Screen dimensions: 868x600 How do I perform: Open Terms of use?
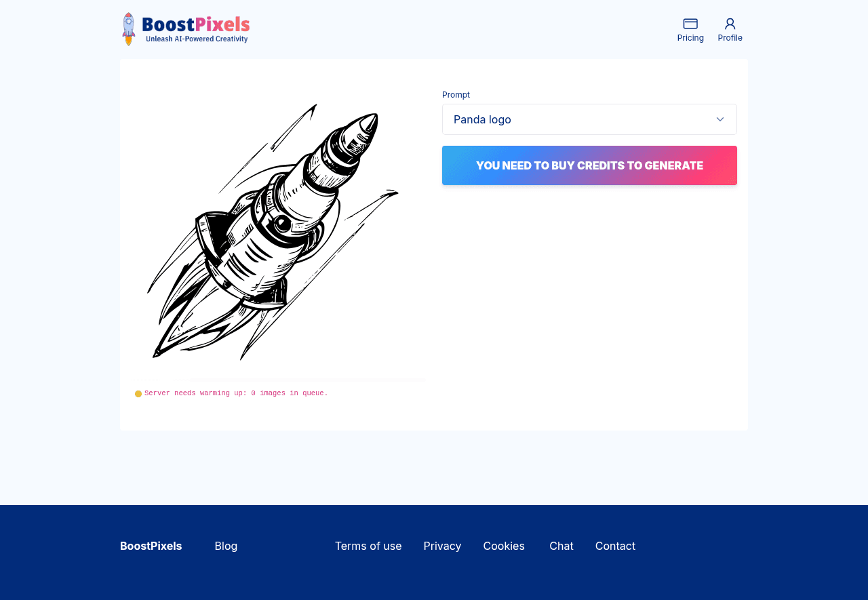(x=368, y=545)
